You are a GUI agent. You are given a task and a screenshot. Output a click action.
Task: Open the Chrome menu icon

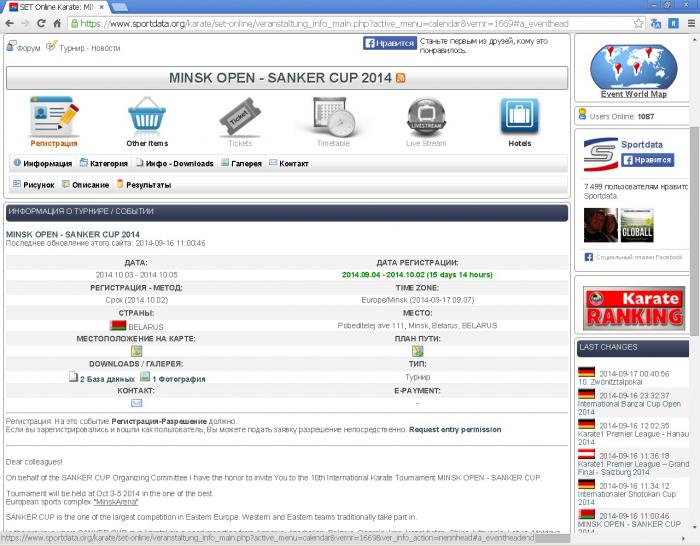click(691, 24)
